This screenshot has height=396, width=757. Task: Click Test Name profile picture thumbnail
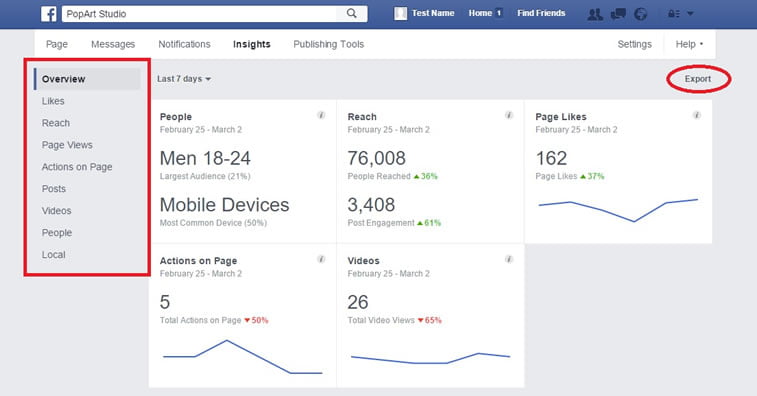(x=400, y=14)
